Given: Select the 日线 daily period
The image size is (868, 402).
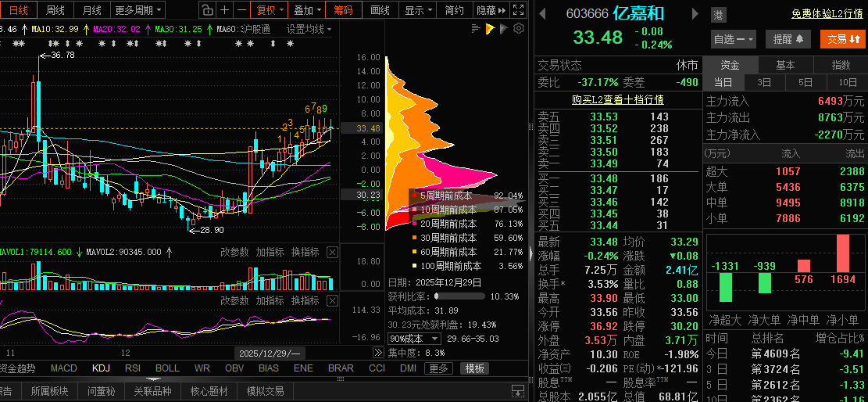Looking at the screenshot, I should tap(18, 9).
